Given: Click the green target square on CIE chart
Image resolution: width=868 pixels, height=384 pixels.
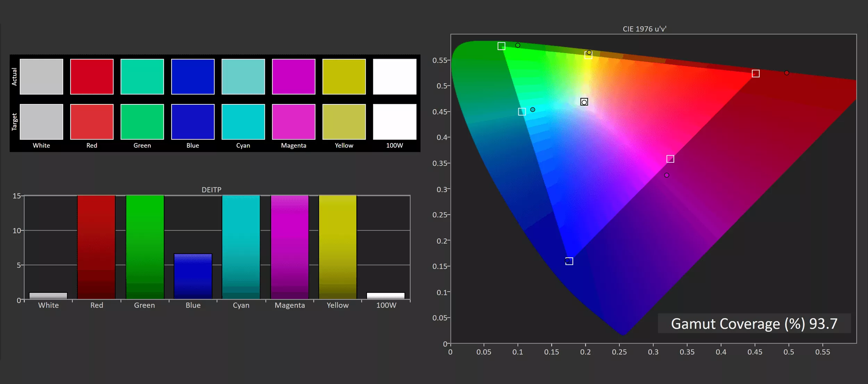Looking at the screenshot, I should pyautogui.click(x=501, y=46).
